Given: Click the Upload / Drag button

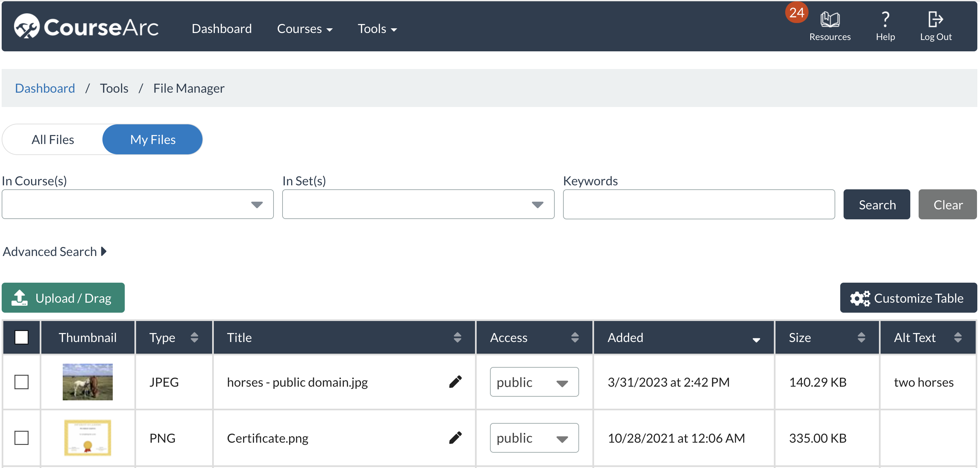Looking at the screenshot, I should 63,298.
